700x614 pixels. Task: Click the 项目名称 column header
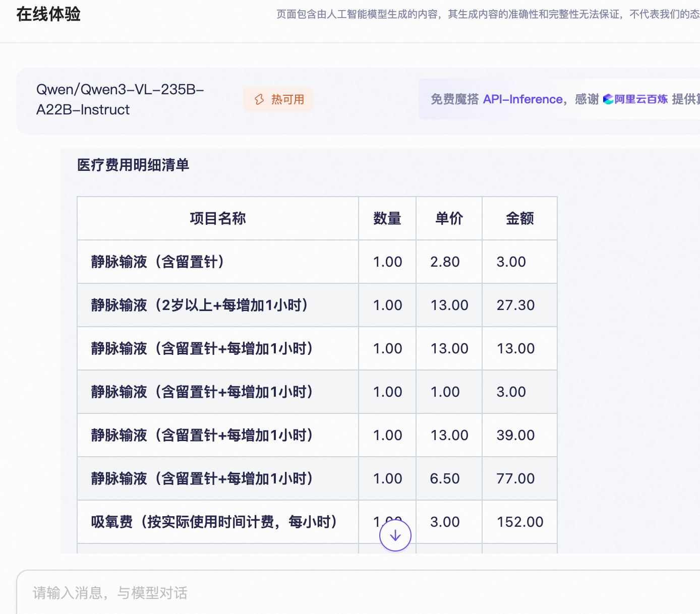pyautogui.click(x=218, y=218)
